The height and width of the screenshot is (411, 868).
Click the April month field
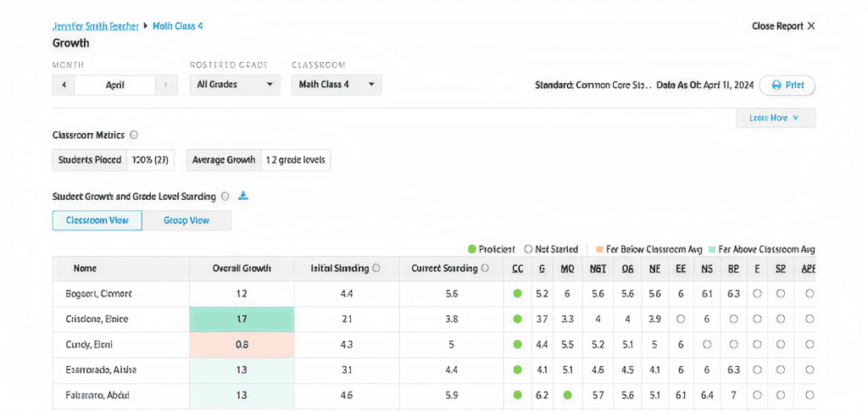[x=114, y=85]
